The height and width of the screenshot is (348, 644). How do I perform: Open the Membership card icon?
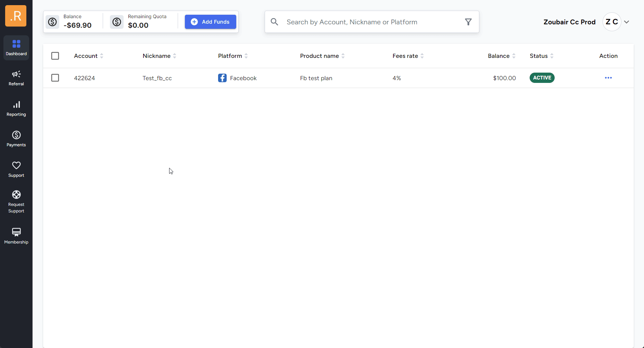pos(16,232)
